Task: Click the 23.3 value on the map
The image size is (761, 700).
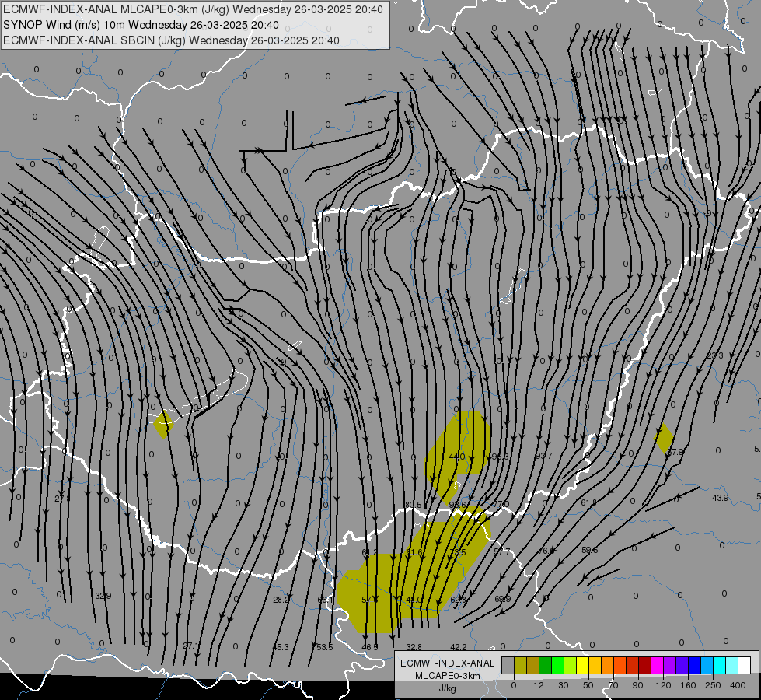Action: (x=715, y=355)
